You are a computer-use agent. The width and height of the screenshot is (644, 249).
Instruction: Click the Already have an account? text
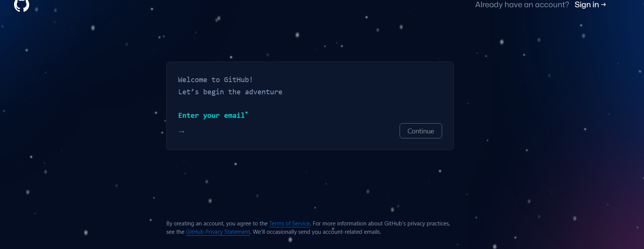pyautogui.click(x=522, y=5)
